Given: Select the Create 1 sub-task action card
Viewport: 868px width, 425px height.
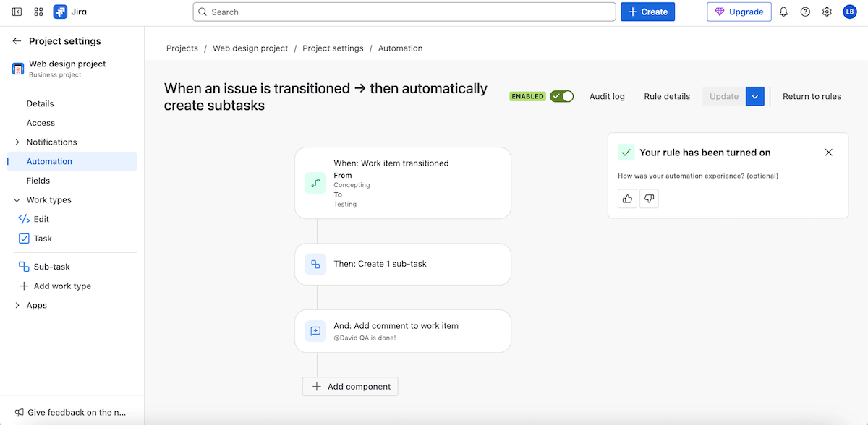Looking at the screenshot, I should tap(402, 264).
